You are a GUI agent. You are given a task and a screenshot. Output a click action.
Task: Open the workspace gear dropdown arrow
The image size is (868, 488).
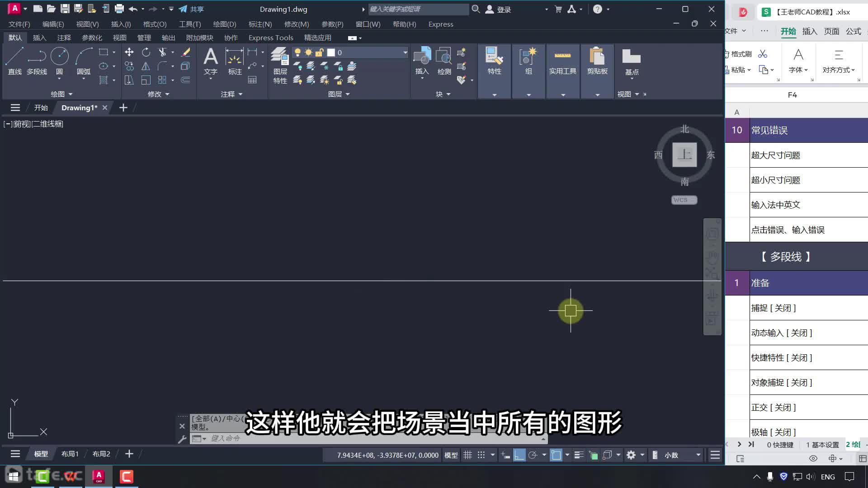(x=642, y=455)
